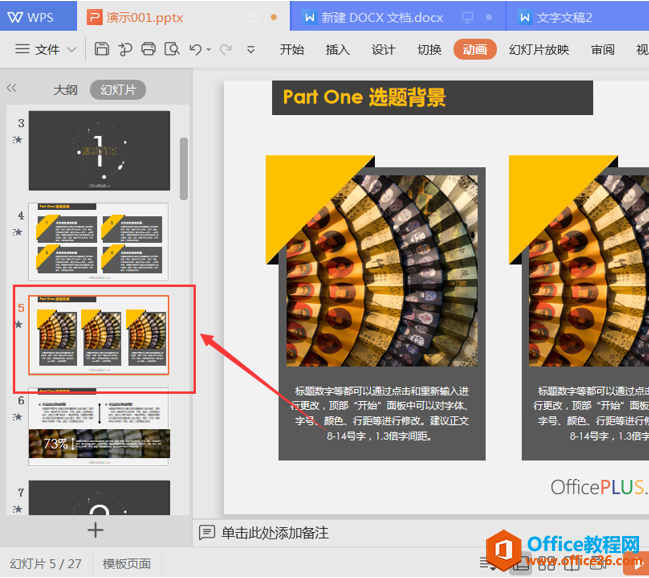Click 单击此处添加备注 notes area

coord(275,533)
